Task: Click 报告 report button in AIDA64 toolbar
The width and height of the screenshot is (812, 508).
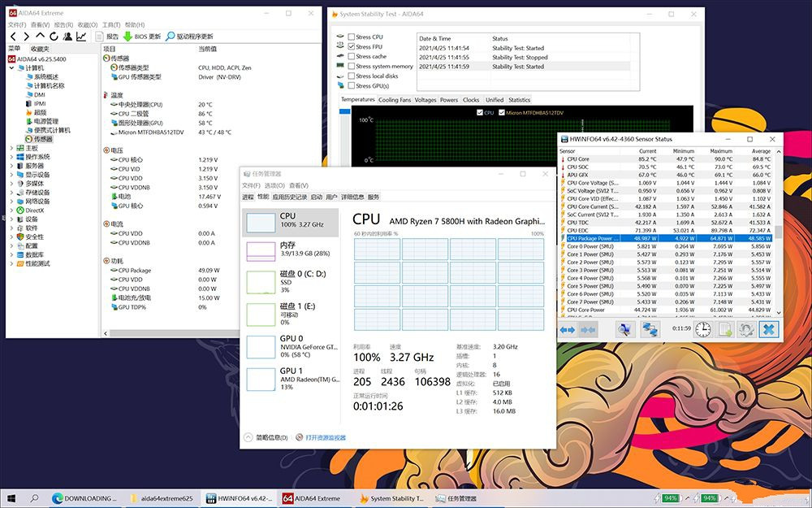Action: pos(107,37)
